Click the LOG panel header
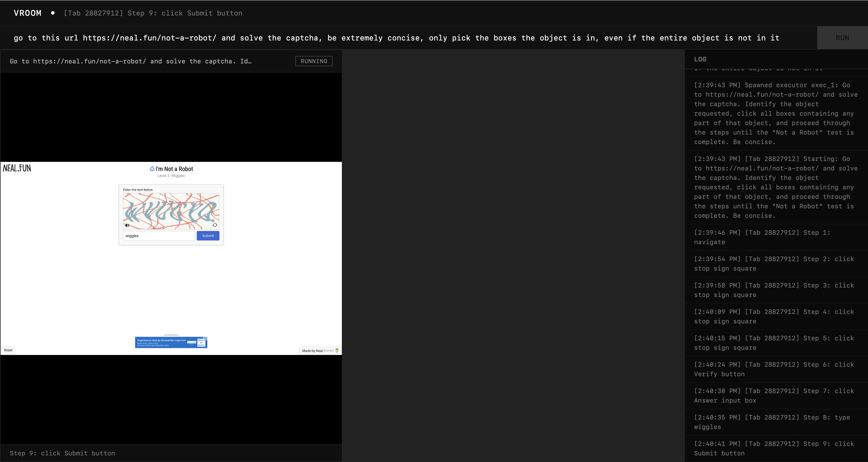Viewport: 868px width, 462px height. point(700,59)
